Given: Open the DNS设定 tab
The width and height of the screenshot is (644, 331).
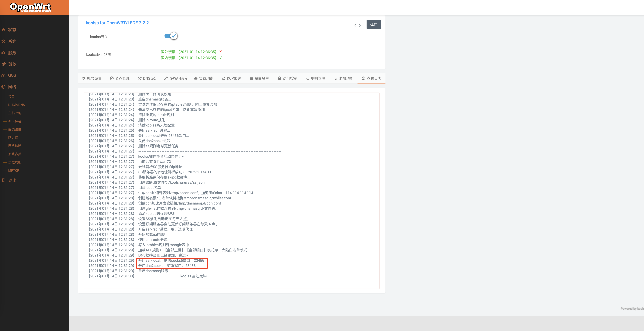Looking at the screenshot, I should pos(148,78).
